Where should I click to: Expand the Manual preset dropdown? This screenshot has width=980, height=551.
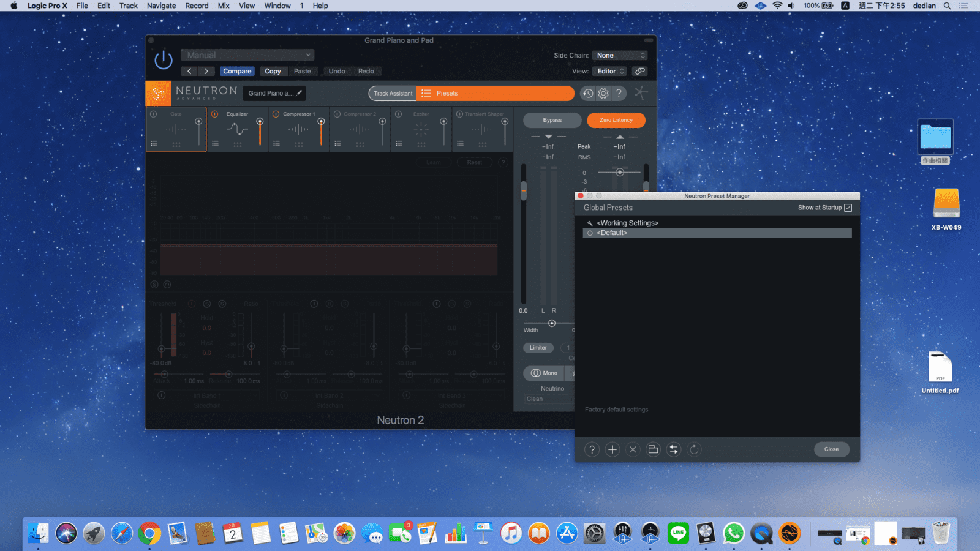click(x=247, y=55)
